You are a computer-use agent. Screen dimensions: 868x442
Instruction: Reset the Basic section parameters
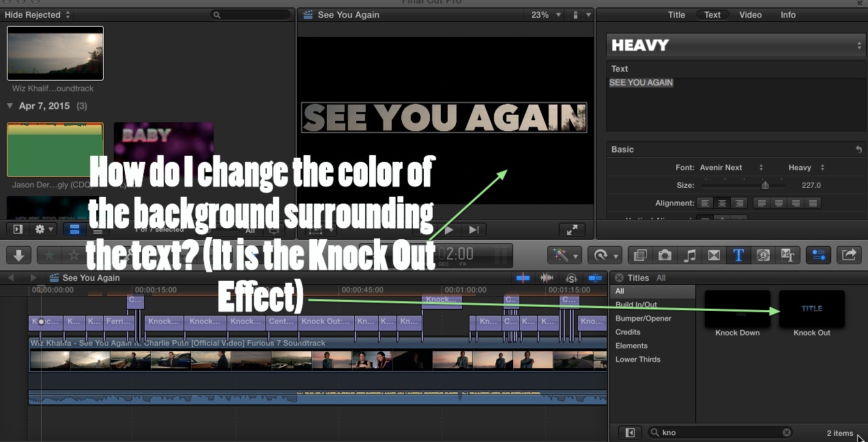click(858, 149)
